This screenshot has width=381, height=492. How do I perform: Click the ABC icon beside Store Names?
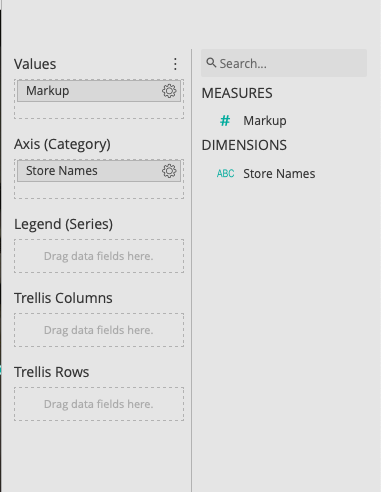[225, 173]
